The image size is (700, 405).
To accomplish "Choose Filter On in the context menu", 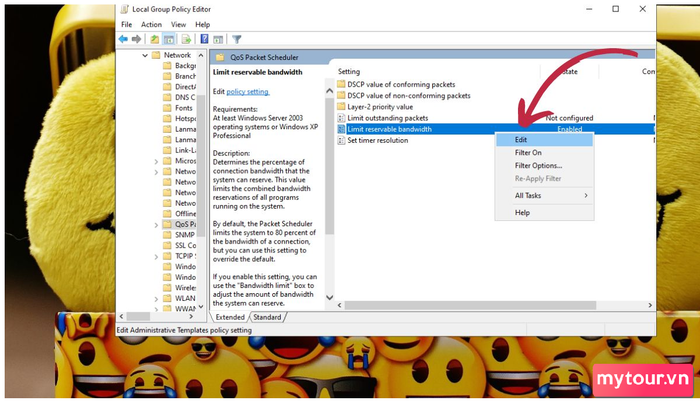I will pos(544,153).
